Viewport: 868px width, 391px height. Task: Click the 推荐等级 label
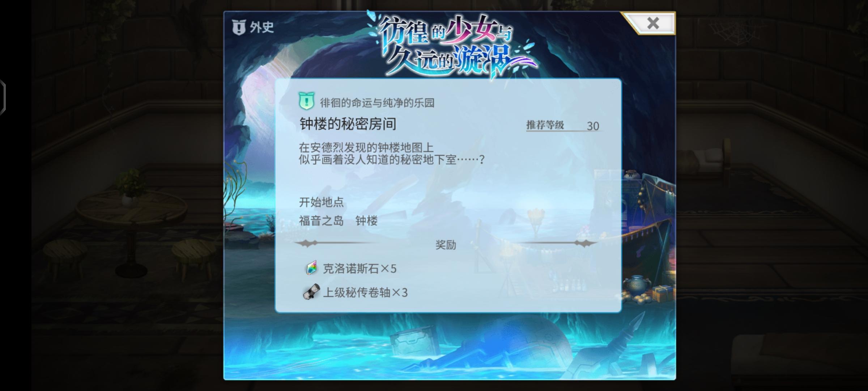(545, 125)
